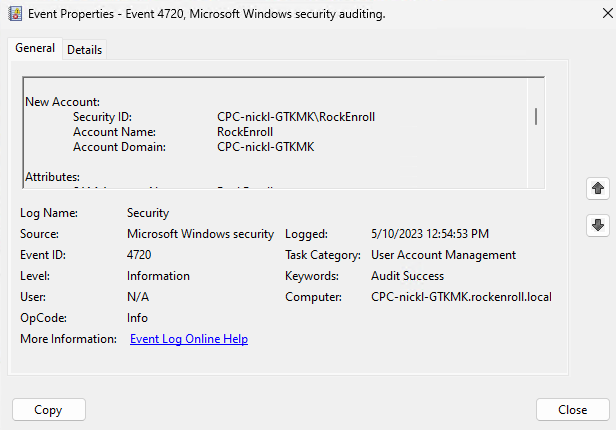Viewport: 616px width, 430px height.
Task: Click the Logged date and time value
Action: pyautogui.click(x=429, y=234)
